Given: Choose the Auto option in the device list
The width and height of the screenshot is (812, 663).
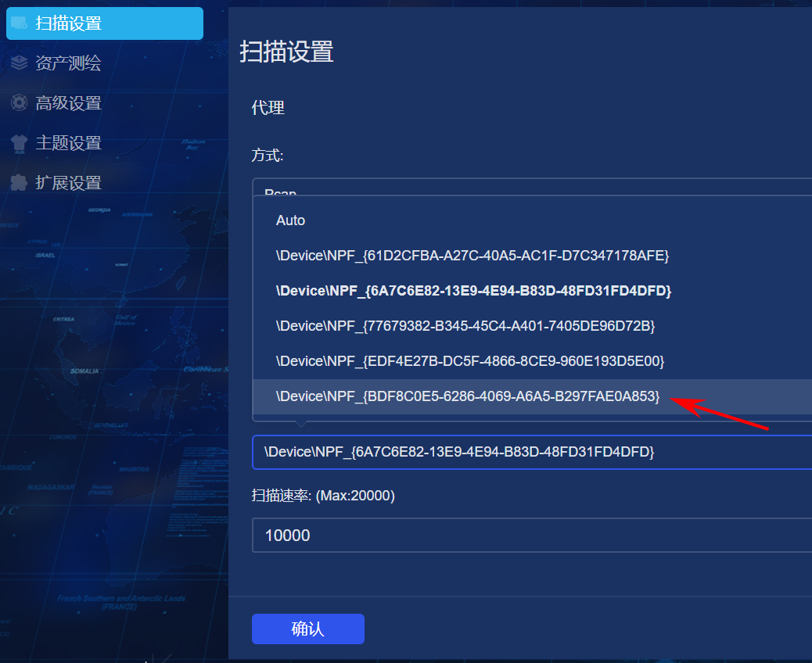Looking at the screenshot, I should (x=291, y=220).
